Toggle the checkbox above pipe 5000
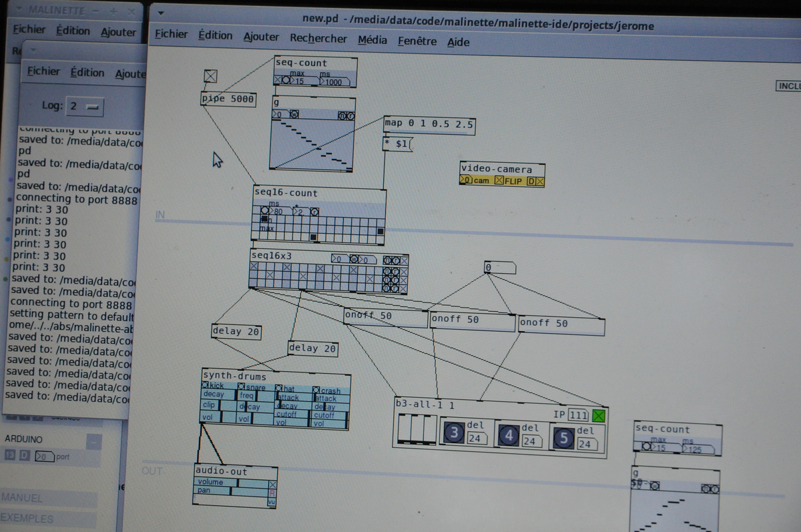Viewport: 801px width, 532px height. (x=210, y=75)
